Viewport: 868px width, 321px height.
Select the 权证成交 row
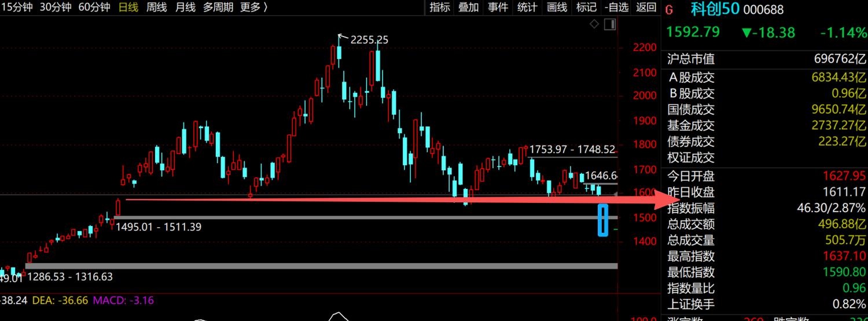tap(766, 158)
